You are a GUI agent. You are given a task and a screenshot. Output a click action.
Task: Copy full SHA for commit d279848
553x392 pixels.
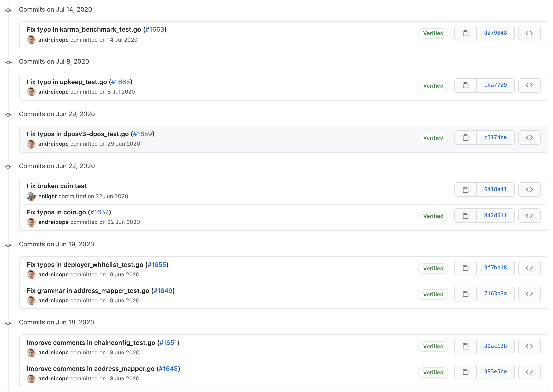coord(465,33)
